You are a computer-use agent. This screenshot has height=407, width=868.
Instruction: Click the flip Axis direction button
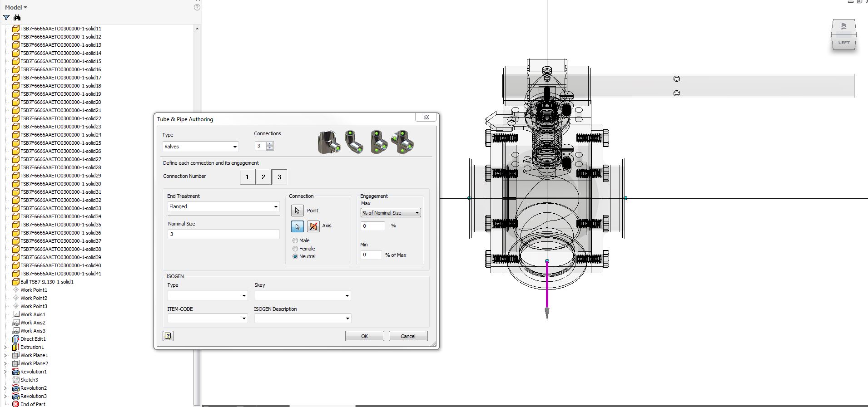pyautogui.click(x=313, y=226)
